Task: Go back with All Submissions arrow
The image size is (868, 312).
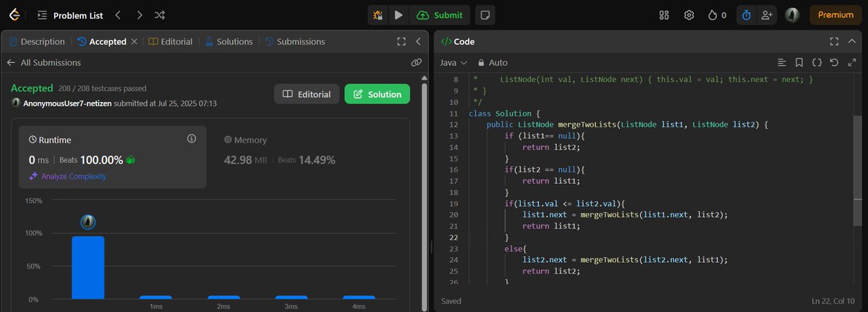Action: (11, 63)
